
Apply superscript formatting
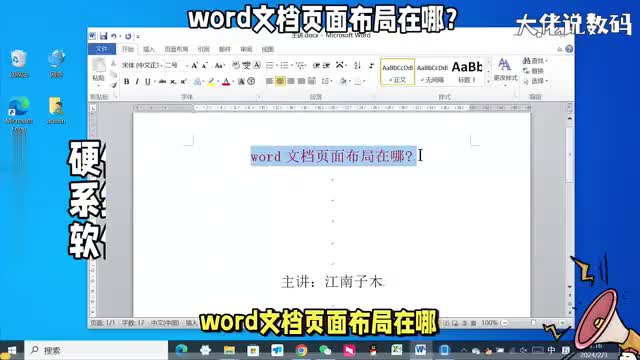[x=184, y=82]
